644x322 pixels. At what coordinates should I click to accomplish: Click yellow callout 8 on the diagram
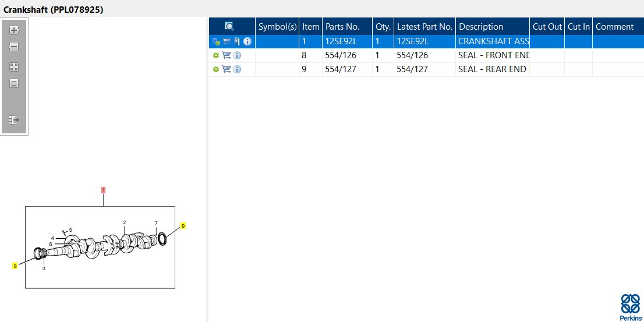tap(15, 266)
